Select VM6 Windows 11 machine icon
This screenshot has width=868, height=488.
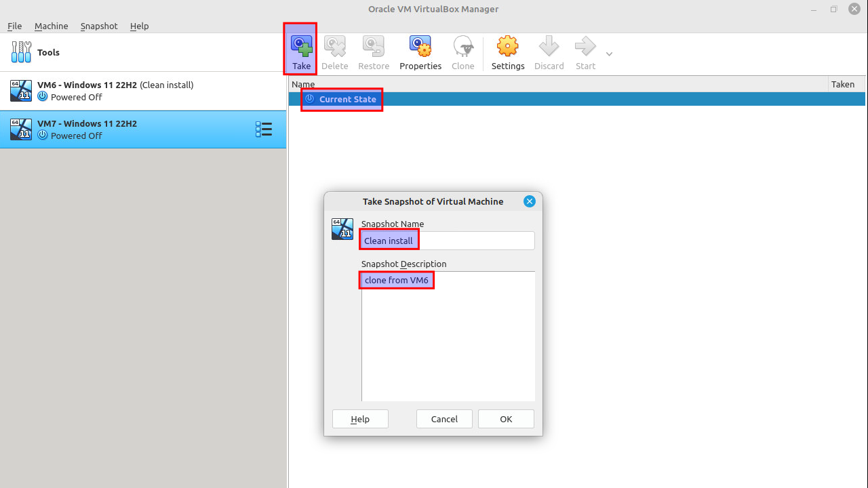[21, 91]
